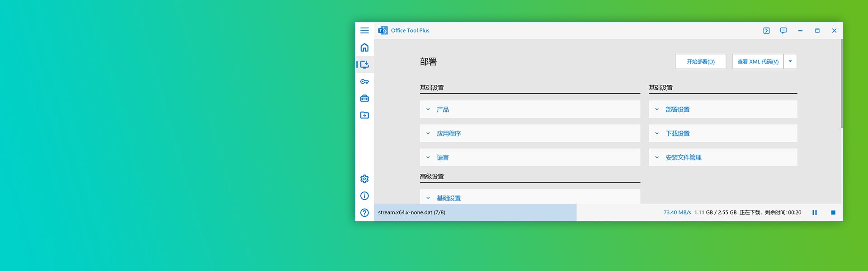868x271 pixels.
Task: Expand the 部署设置 section
Action: [x=723, y=109]
